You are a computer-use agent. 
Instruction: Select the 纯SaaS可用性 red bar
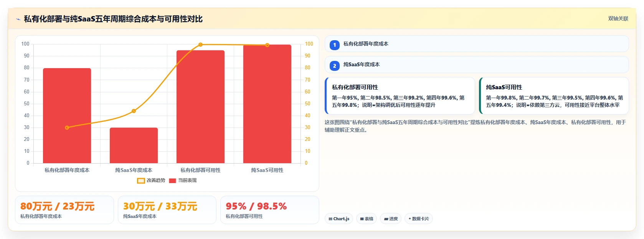(267, 104)
